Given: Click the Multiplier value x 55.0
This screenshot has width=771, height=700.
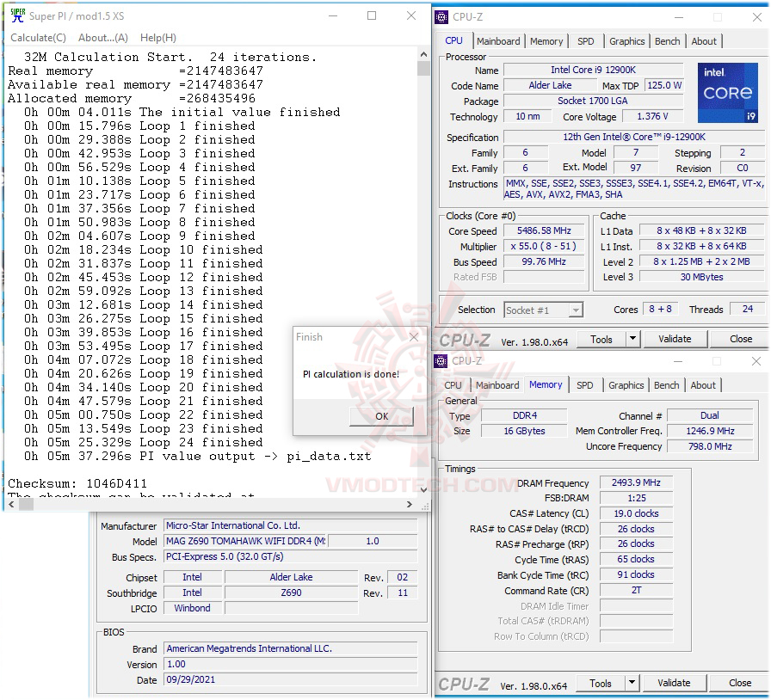Looking at the screenshot, I should (x=544, y=246).
